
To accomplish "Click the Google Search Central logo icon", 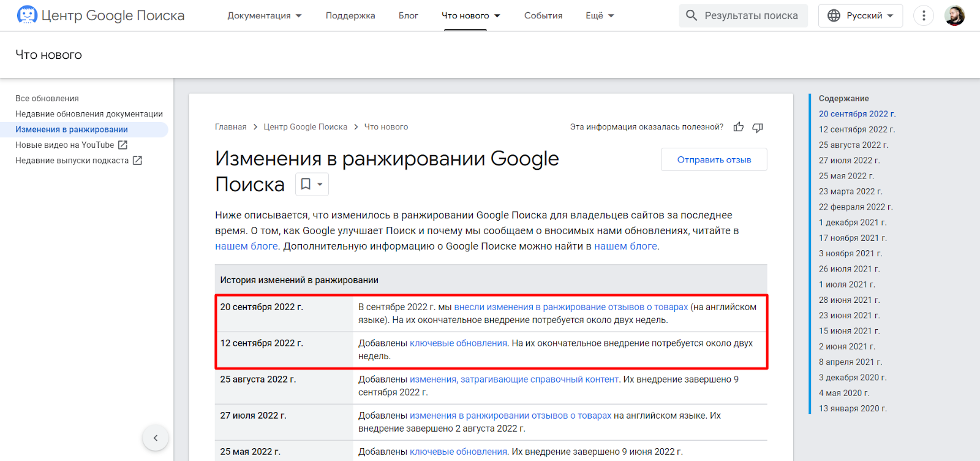I will (27, 15).
